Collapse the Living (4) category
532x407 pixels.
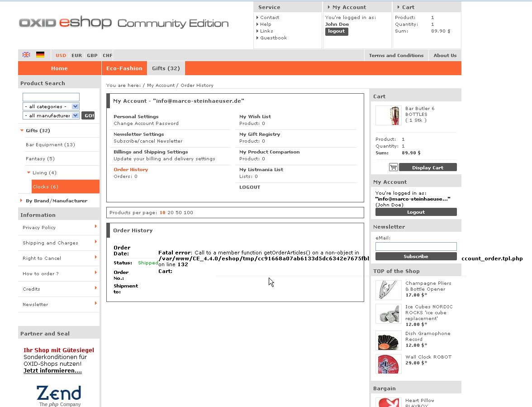click(x=29, y=172)
